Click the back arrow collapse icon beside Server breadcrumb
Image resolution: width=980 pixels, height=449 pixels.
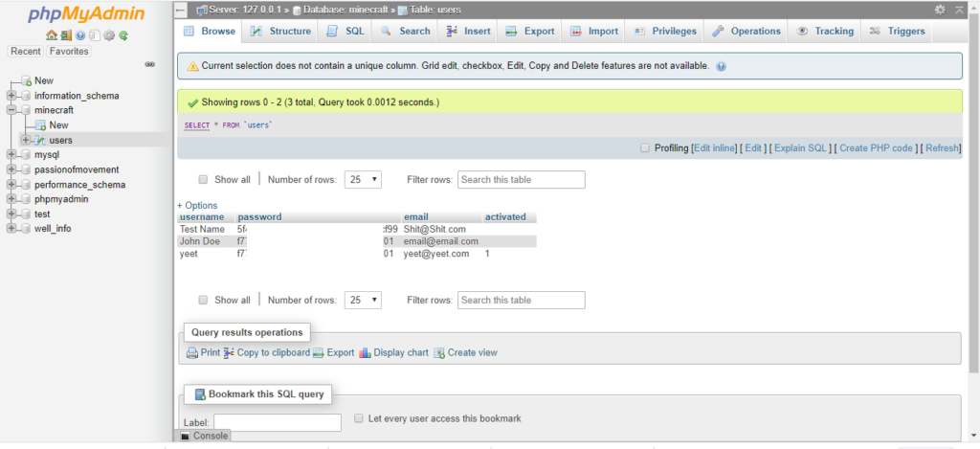tap(181, 10)
